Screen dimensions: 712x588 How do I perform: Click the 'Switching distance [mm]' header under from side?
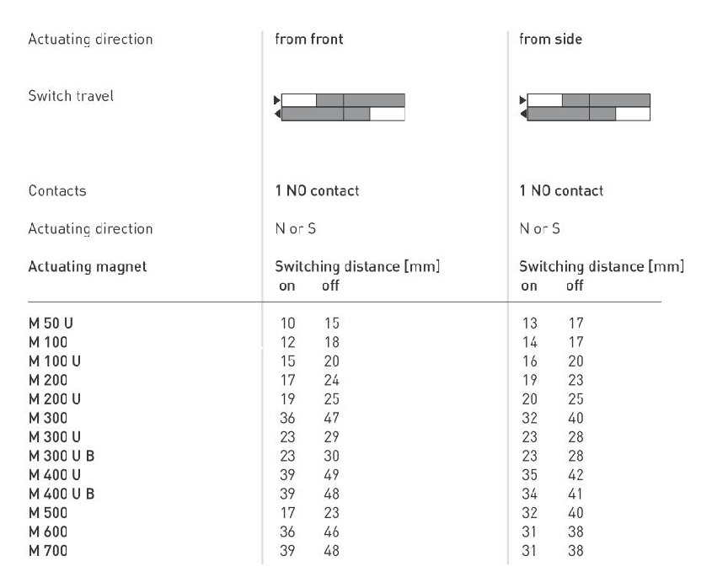point(601,267)
